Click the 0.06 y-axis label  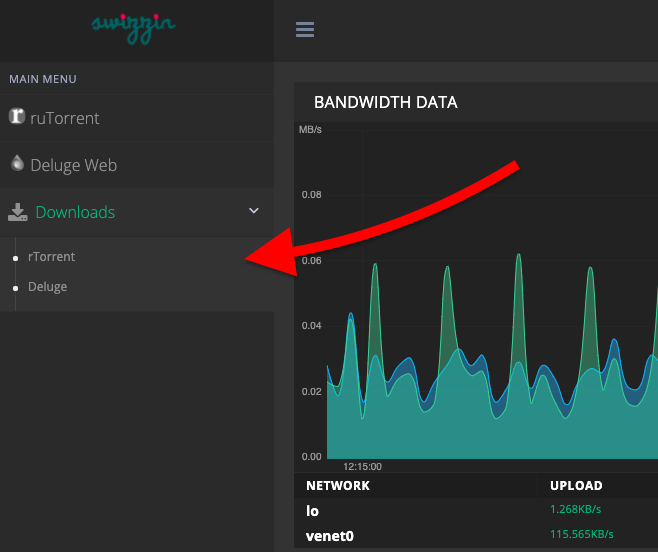click(311, 261)
